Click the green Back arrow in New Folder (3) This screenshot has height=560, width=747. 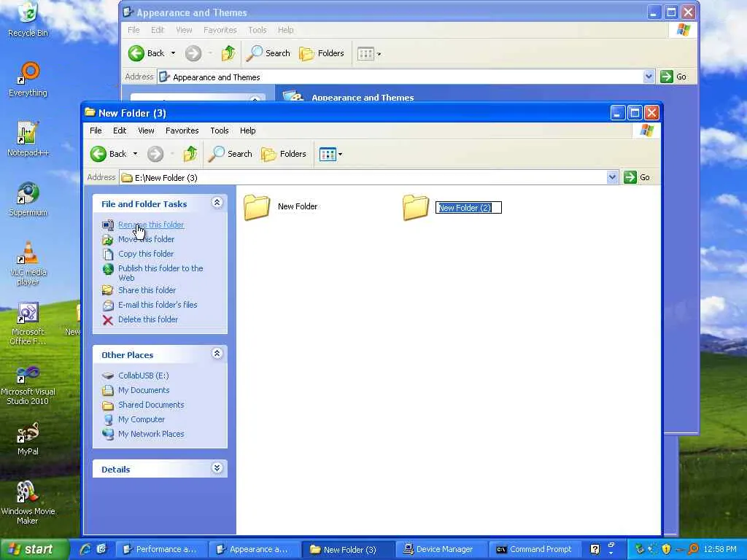click(x=98, y=154)
